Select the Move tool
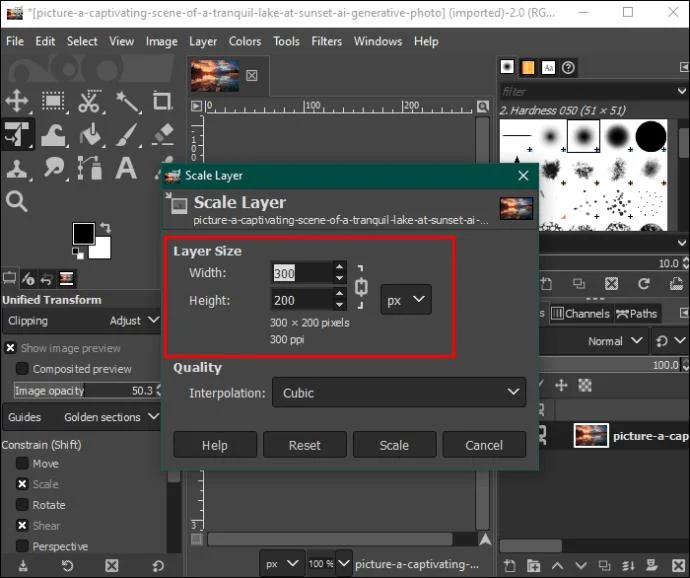This screenshot has width=690, height=578. pos(17,101)
